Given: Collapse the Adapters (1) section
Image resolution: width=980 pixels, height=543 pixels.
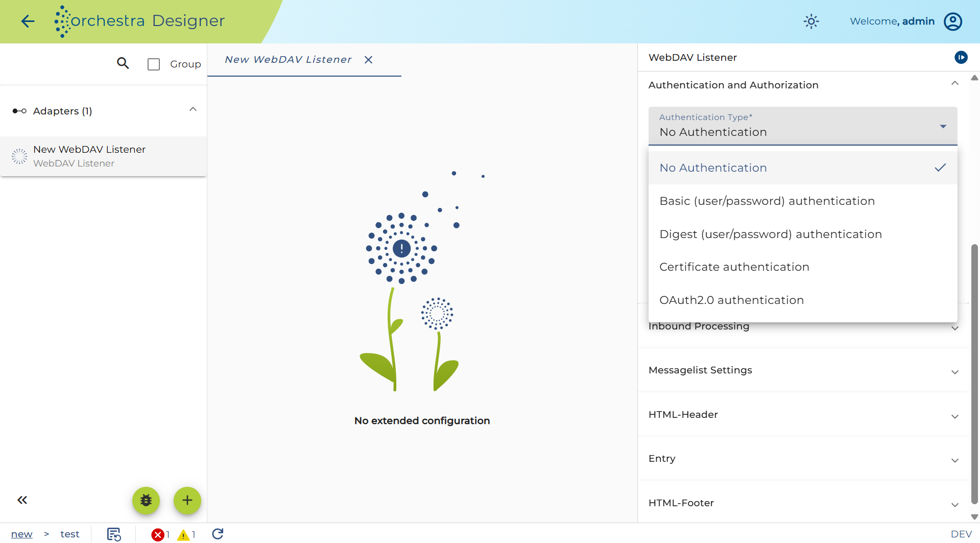Looking at the screenshot, I should [193, 109].
